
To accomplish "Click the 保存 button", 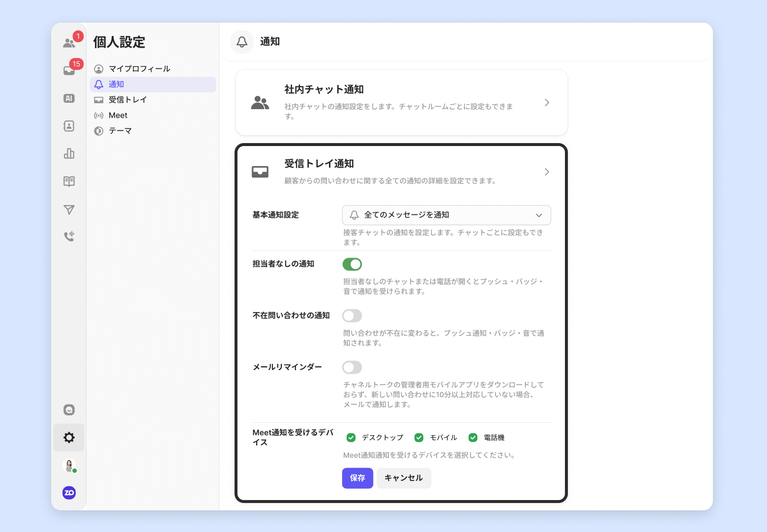I will [x=357, y=478].
